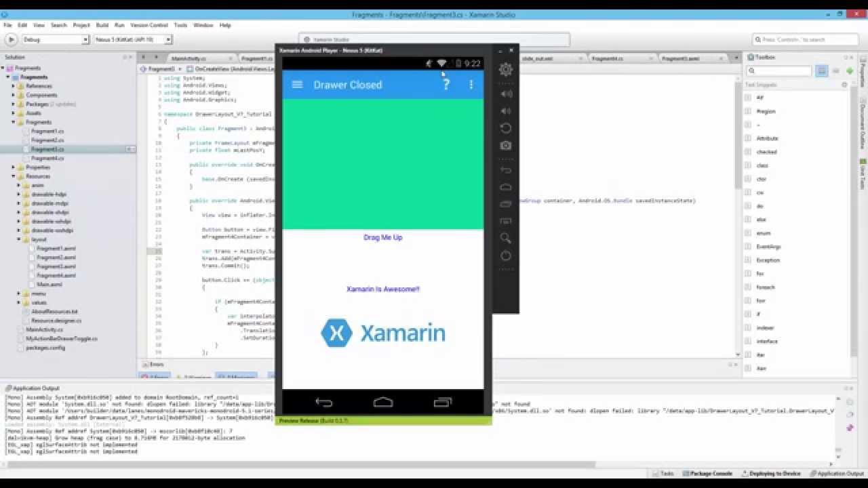Collapse the layout folder

(18, 239)
